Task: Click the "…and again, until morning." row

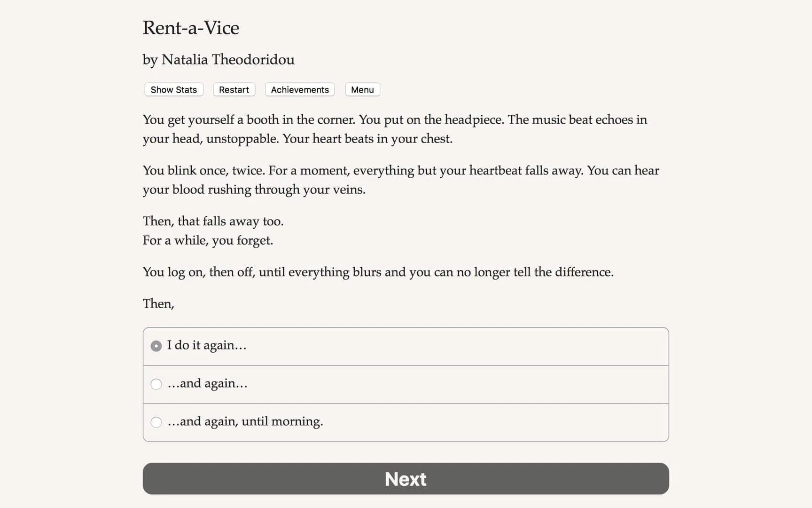Action: click(405, 422)
